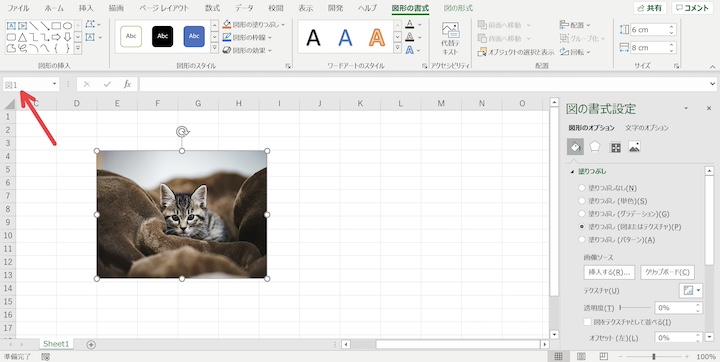Apply the black Abc shape style
This screenshot has height=362, width=720.
(163, 36)
